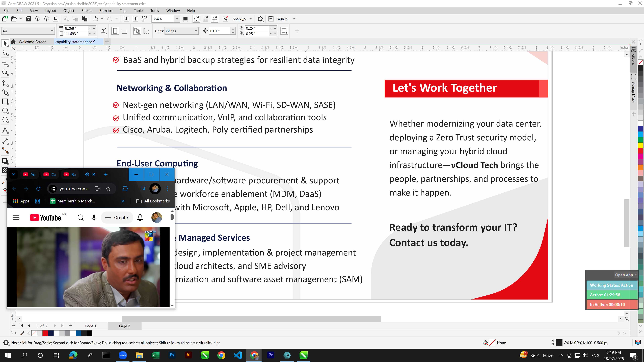Image resolution: width=644 pixels, height=362 pixels.
Task: Toggle Snap Off button
Action: pos(226,19)
